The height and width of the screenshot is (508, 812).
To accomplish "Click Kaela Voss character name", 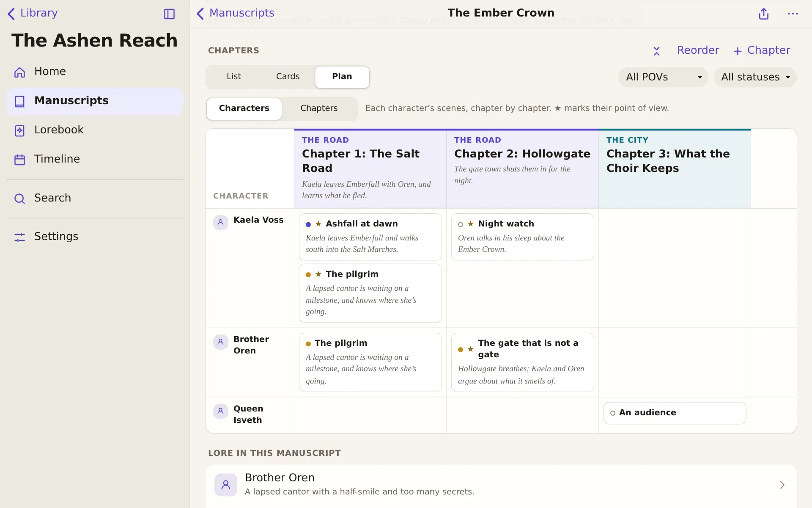I will point(258,220).
